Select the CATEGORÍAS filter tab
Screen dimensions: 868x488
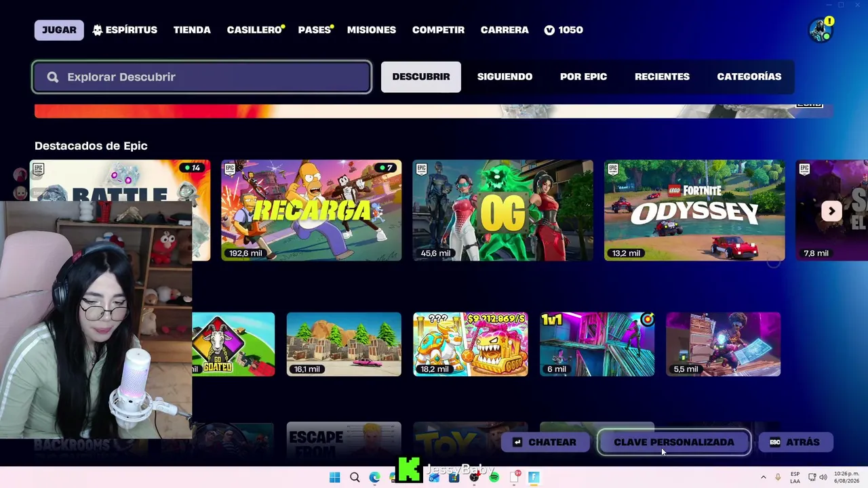tap(749, 77)
